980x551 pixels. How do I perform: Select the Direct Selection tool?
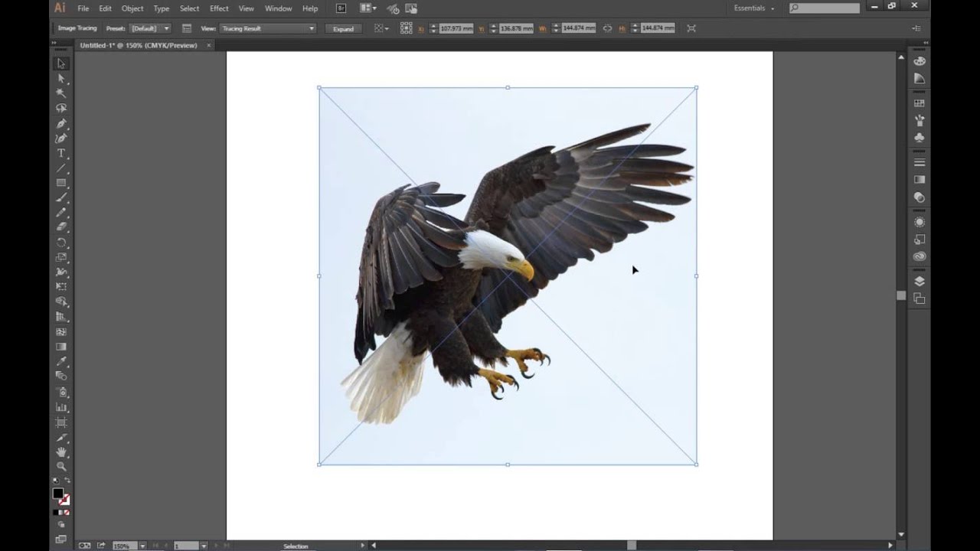click(61, 79)
